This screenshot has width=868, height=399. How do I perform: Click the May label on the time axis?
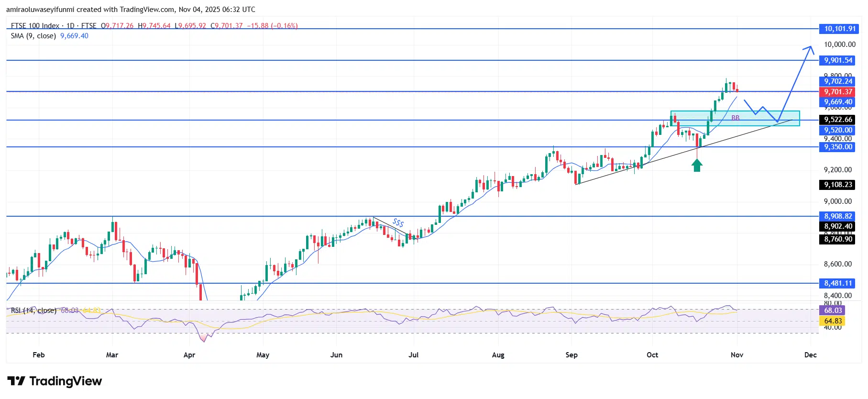[x=263, y=355]
